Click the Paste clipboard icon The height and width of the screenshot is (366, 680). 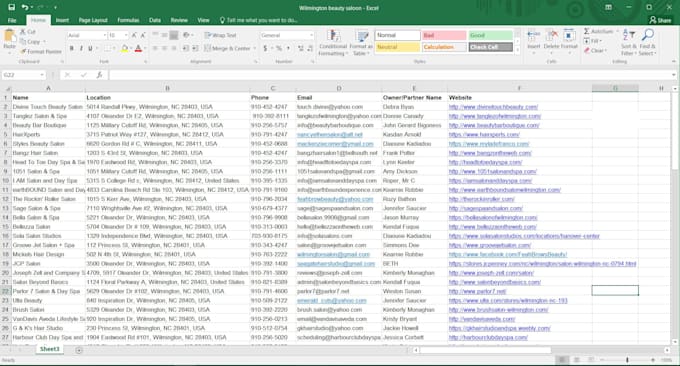(x=9, y=36)
